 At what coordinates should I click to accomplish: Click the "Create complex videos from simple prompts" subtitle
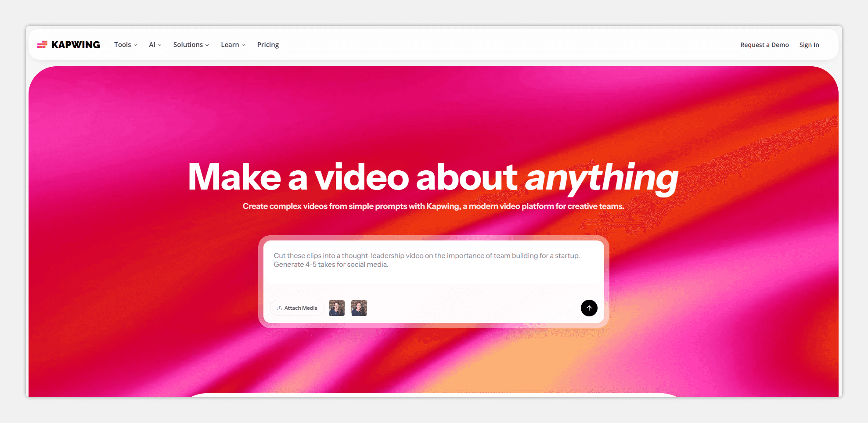coord(433,206)
